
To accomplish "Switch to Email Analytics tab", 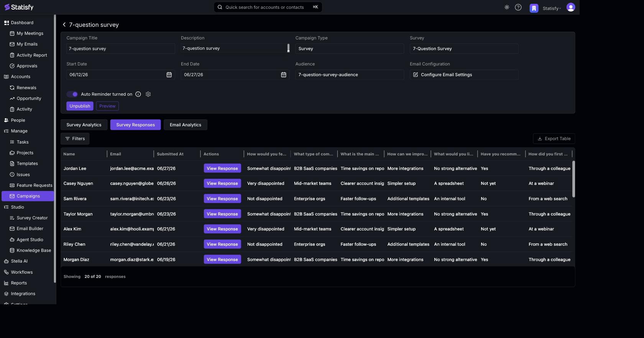I will point(186,125).
